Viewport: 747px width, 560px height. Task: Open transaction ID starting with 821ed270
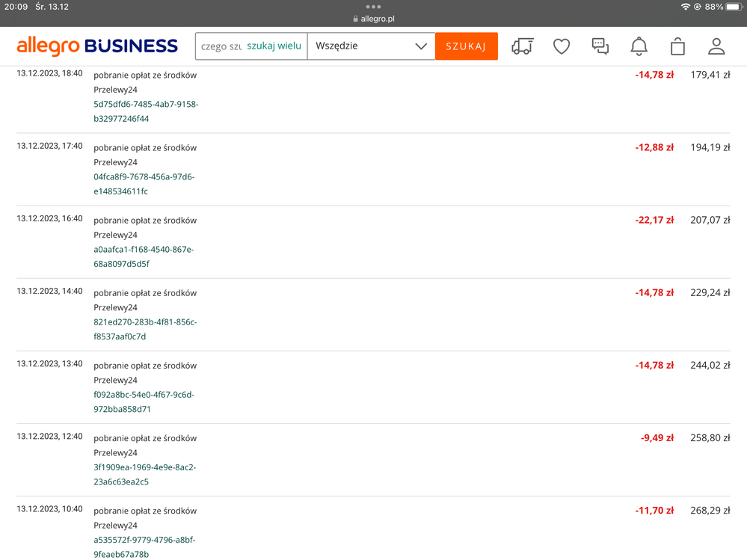click(145, 329)
